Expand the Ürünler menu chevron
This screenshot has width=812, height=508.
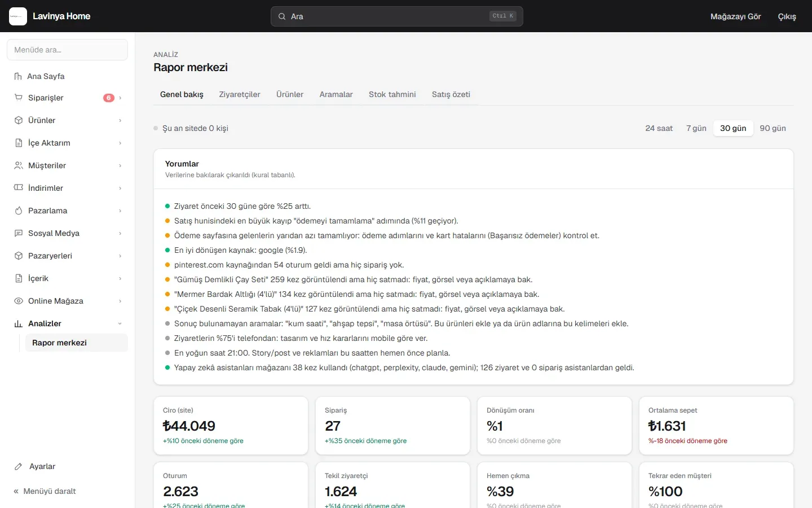[120, 120]
